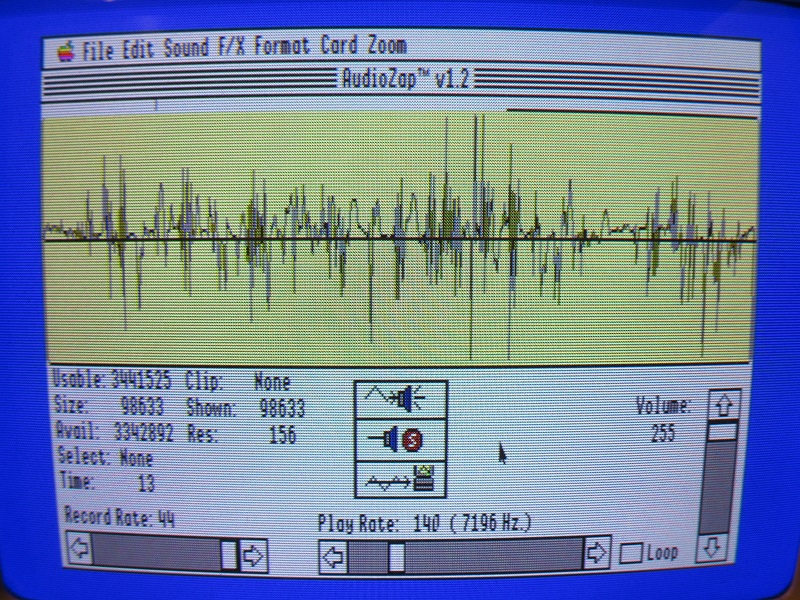The image size is (800, 600).
Task: Click the Clip: None text
Action: [238, 382]
